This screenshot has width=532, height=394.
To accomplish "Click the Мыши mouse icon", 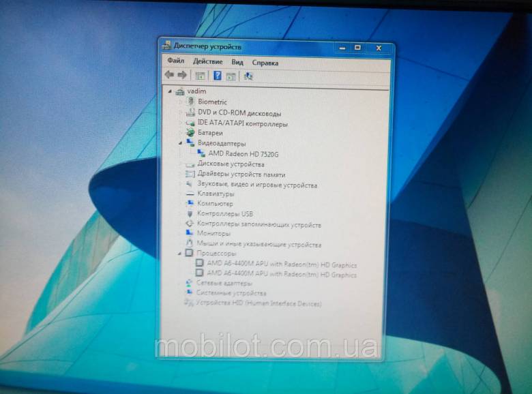I will (190, 243).
